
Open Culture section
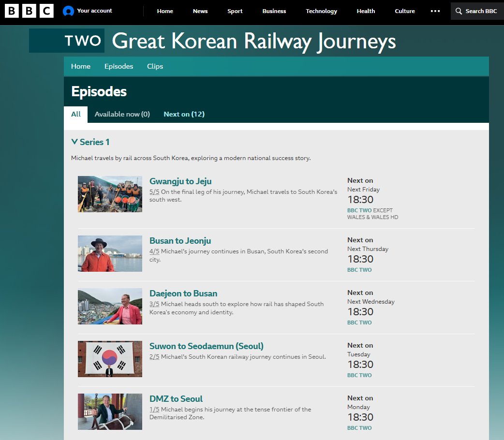click(x=405, y=11)
